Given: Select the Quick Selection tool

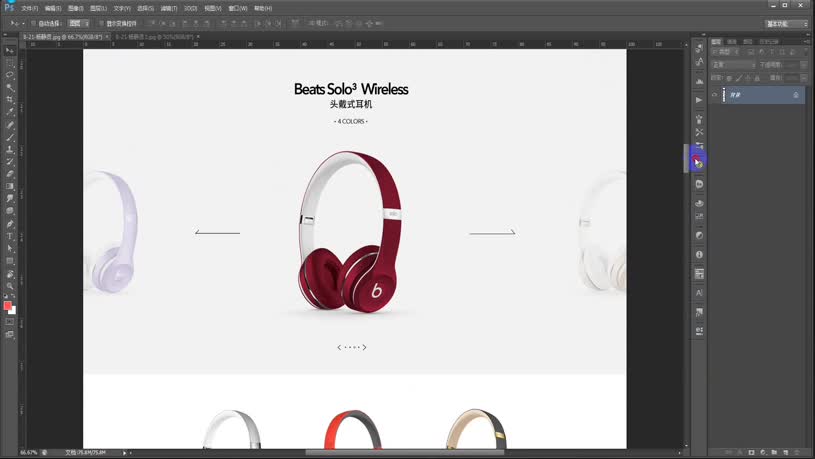Looking at the screenshot, I should coord(9,88).
